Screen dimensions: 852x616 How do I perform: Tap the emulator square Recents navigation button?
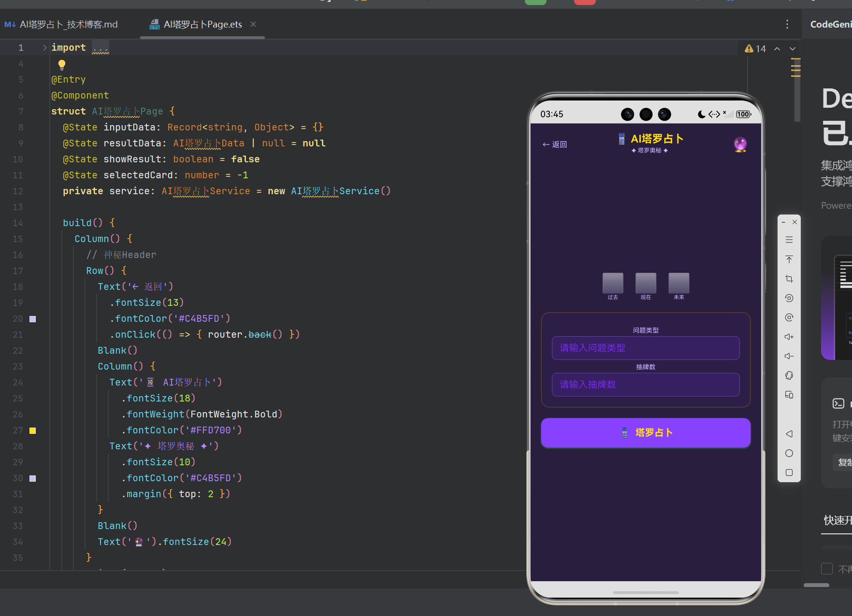point(789,473)
